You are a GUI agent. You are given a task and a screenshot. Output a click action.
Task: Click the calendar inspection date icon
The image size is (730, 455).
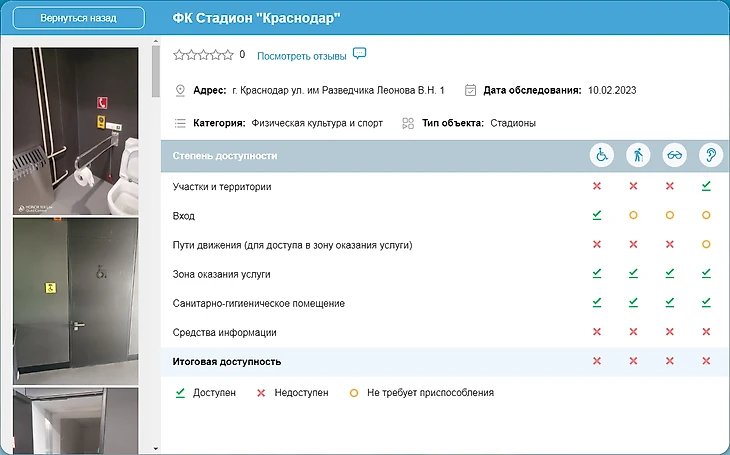[x=470, y=90]
